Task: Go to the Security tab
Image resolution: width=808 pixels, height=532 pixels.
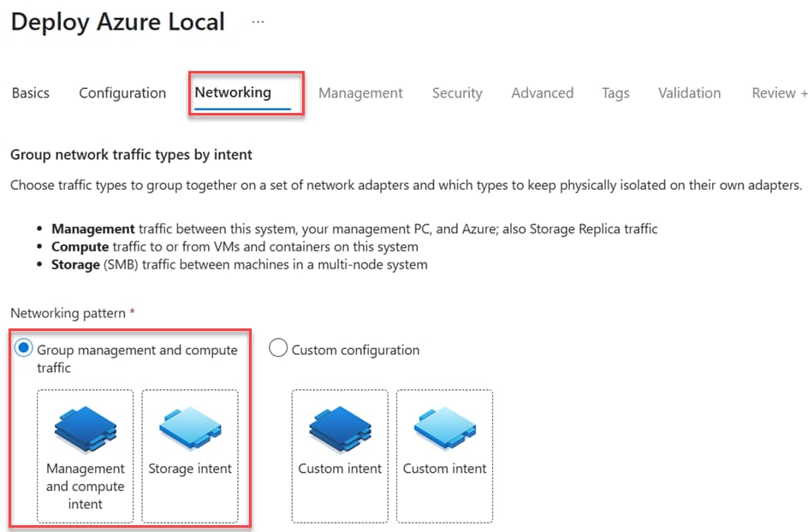Action: pos(457,93)
